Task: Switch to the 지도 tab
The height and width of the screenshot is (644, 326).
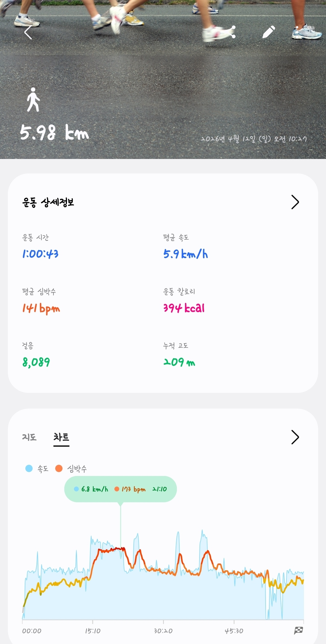Action: [29, 437]
